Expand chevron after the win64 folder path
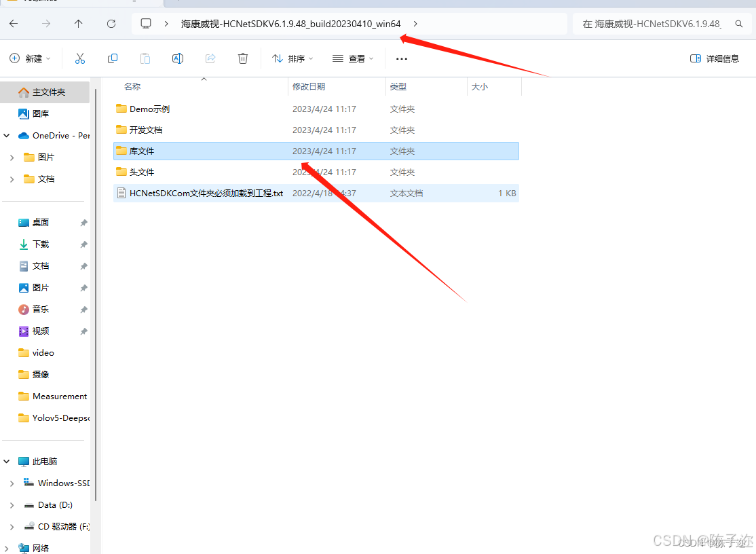756x554 pixels. click(415, 24)
